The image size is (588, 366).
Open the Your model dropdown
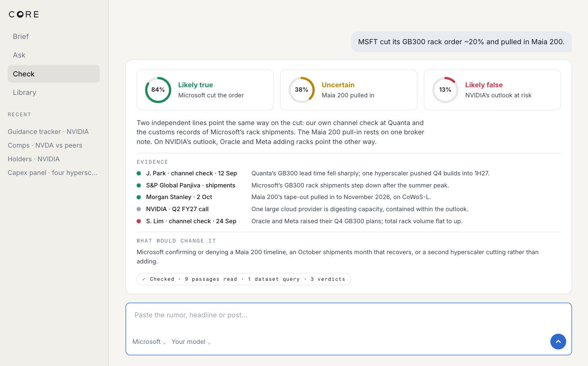click(191, 342)
